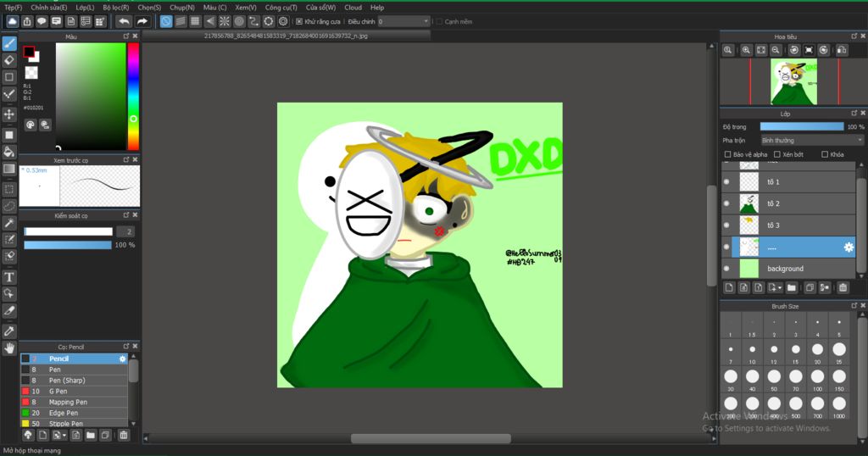Enable the curve snap guide
The width and height of the screenshot is (868, 456).
253,21
